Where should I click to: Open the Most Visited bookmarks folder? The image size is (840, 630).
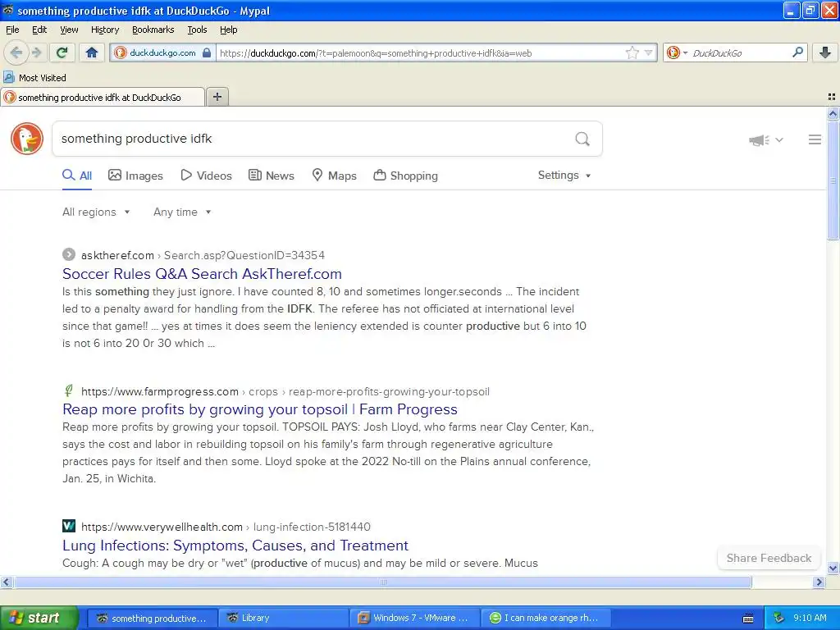[x=34, y=78]
